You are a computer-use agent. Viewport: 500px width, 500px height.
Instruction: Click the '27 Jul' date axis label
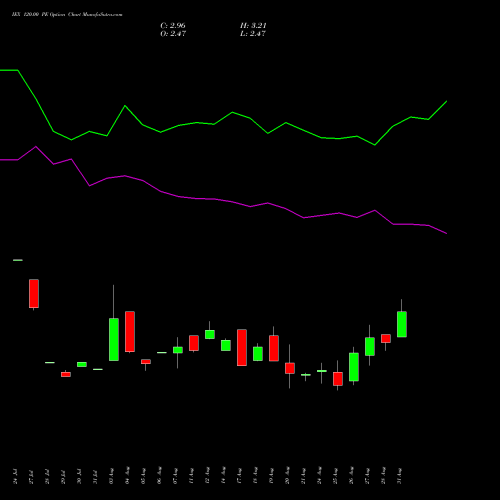point(31,476)
